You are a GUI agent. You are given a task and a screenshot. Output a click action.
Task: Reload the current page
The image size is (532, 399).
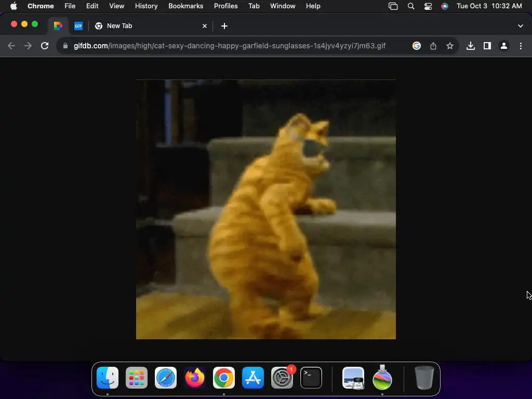click(45, 46)
